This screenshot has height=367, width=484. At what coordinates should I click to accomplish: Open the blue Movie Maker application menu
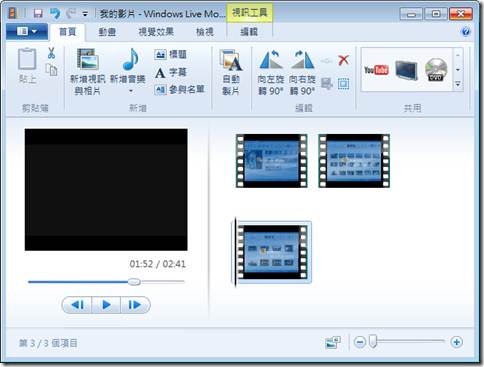pyautogui.click(x=27, y=32)
